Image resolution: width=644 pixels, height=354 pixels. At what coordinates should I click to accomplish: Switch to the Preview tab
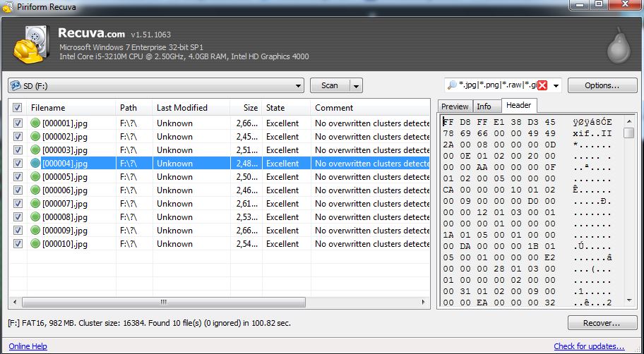click(455, 106)
